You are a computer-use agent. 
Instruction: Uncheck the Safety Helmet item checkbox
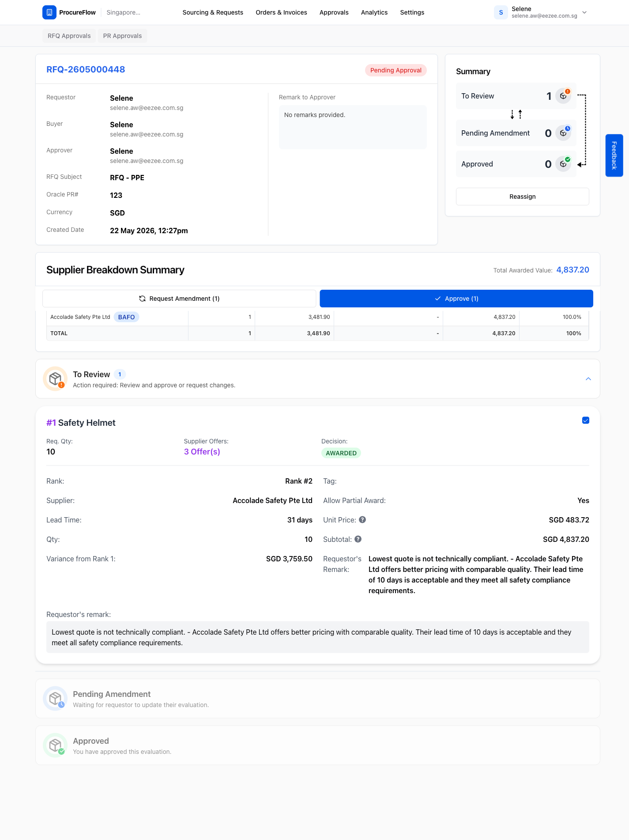[x=586, y=420]
